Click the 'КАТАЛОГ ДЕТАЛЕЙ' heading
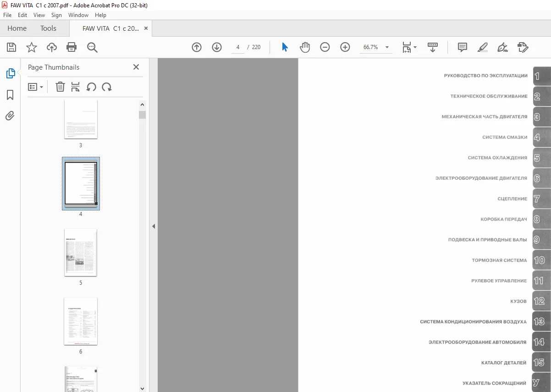 coord(504,363)
